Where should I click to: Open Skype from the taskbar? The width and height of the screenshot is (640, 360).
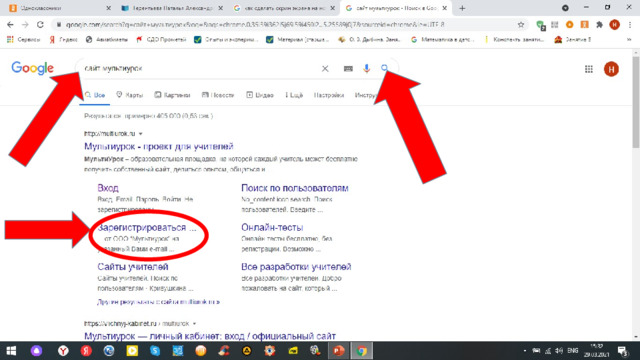155,351
